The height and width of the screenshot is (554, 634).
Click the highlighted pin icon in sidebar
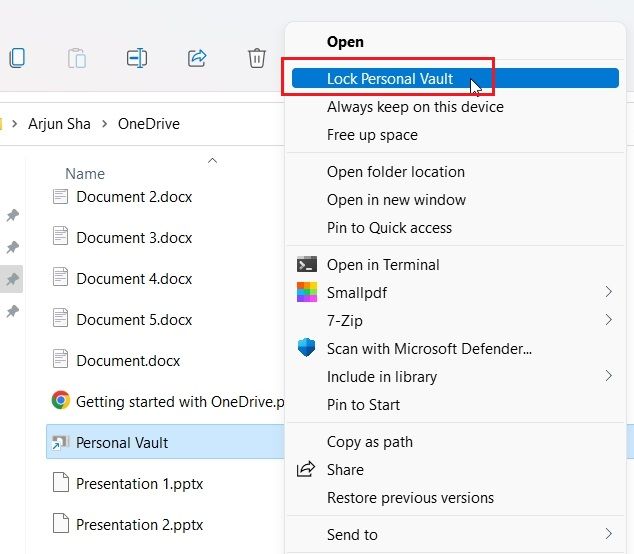[x=13, y=279]
